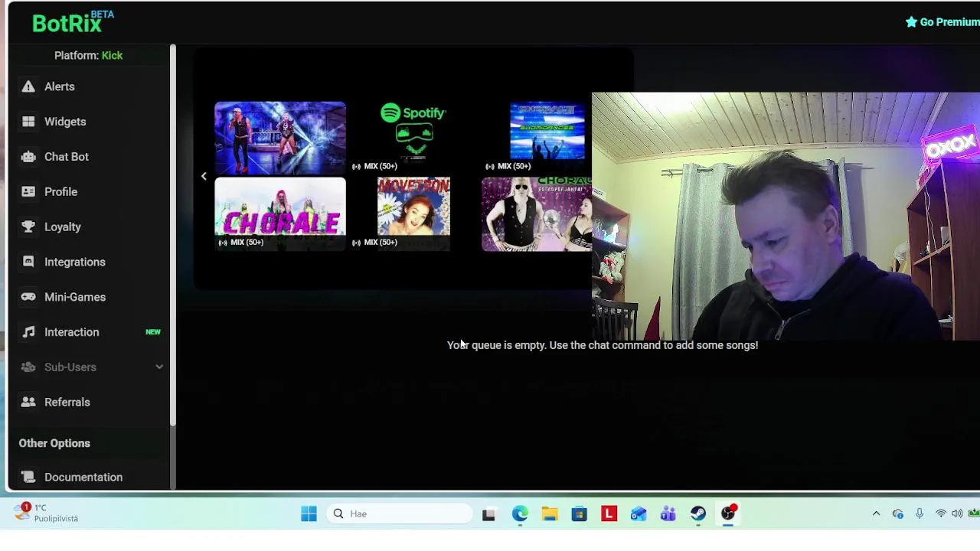Click the NEW badge next to Interaction

pos(153,332)
